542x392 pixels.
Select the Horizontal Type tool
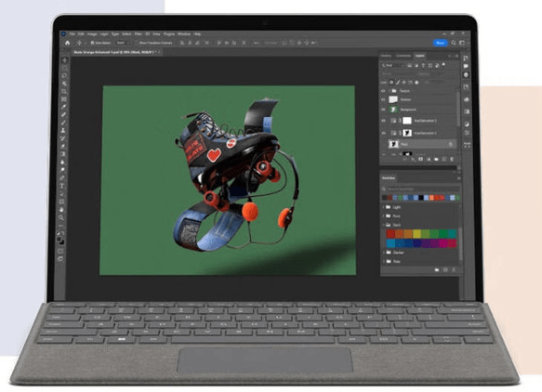pyautogui.click(x=62, y=186)
